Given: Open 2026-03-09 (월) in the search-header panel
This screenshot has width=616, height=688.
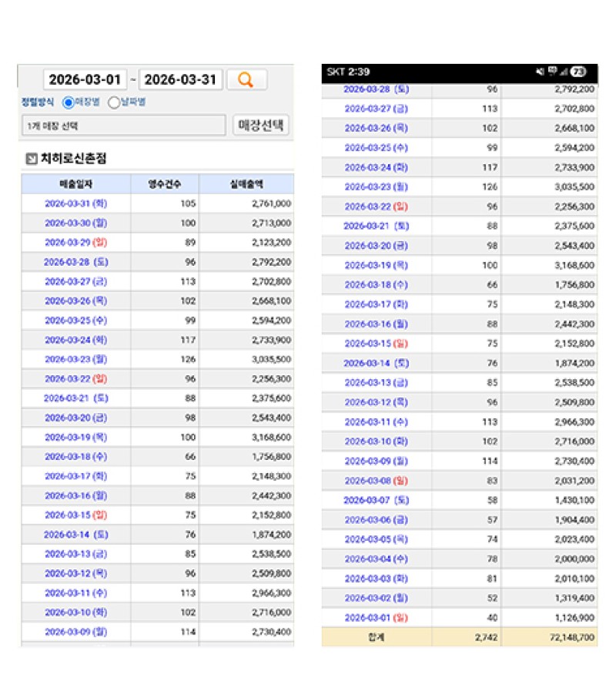Looking at the screenshot, I should (76, 632).
